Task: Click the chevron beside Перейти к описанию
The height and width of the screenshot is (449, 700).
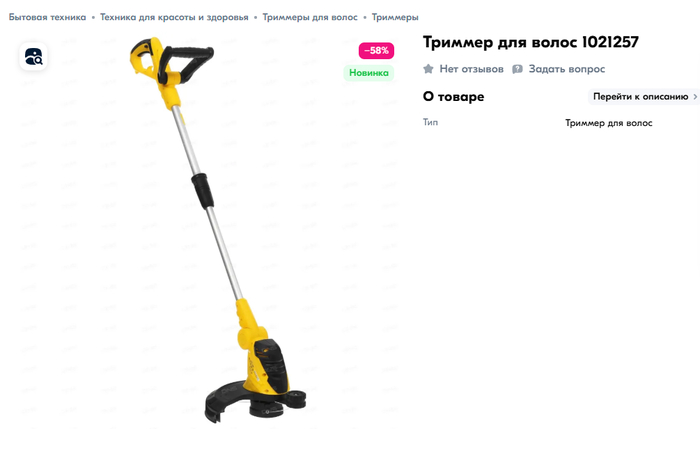Action: (x=695, y=96)
